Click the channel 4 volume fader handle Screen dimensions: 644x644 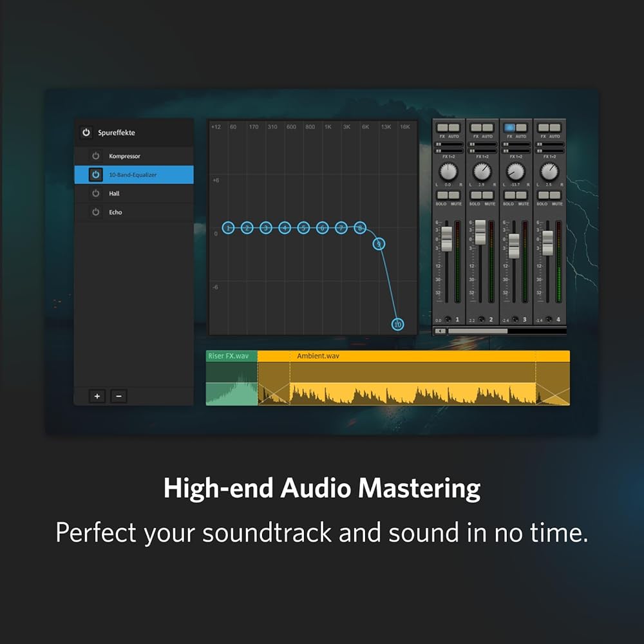point(547,243)
